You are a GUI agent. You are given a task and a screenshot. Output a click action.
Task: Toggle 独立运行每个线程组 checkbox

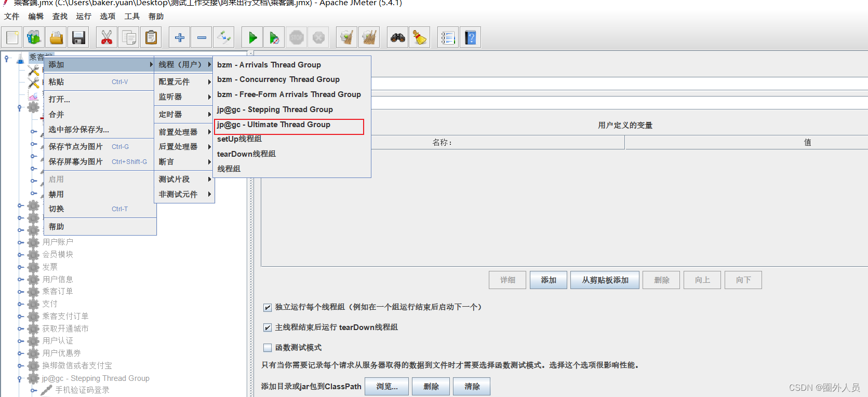268,307
